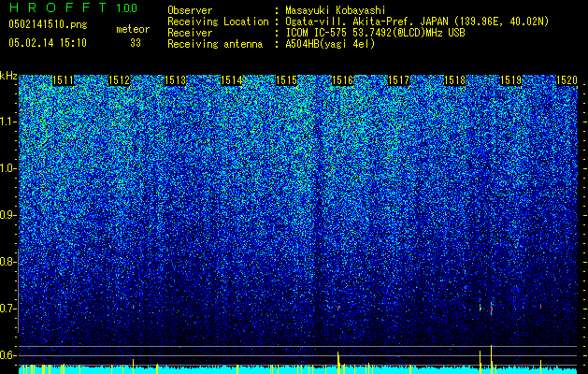The height and width of the screenshot is (374, 588).
Task: Click the meteor echo just after 1512
Action: 133,307
